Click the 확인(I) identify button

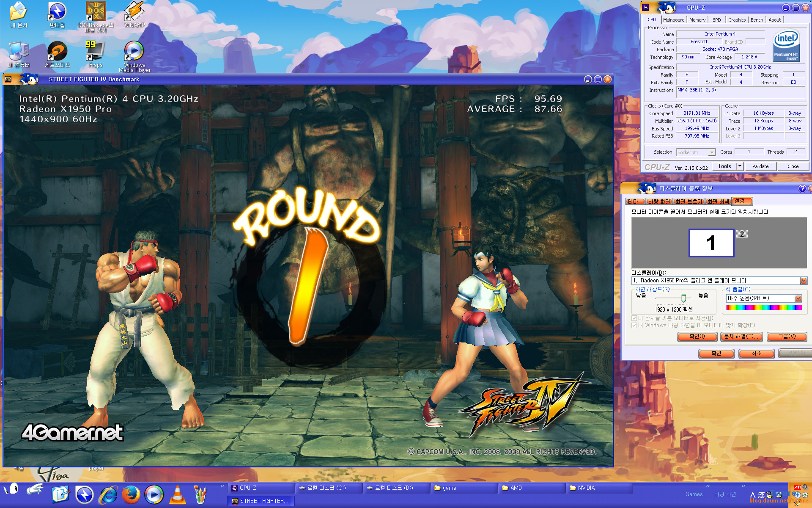[x=697, y=337]
